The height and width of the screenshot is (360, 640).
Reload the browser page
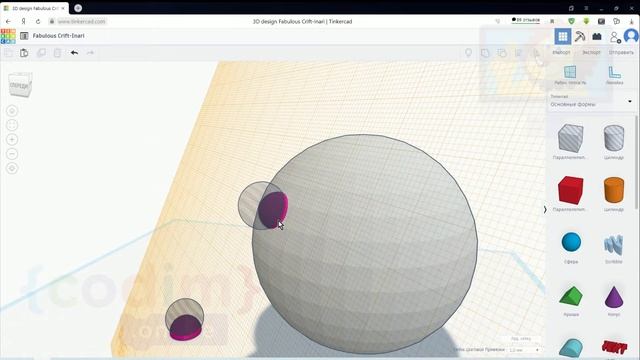tap(38, 21)
